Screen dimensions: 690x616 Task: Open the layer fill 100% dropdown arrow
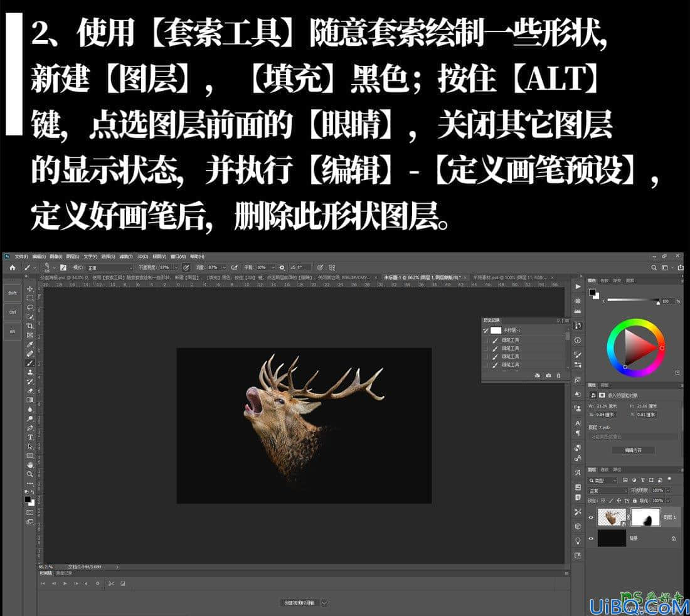pos(668,501)
